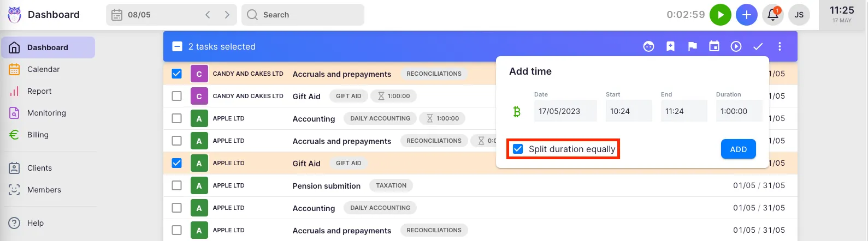The width and height of the screenshot is (868, 241).
Task: Open the Billing section in sidebar
Action: pyautogui.click(x=38, y=135)
